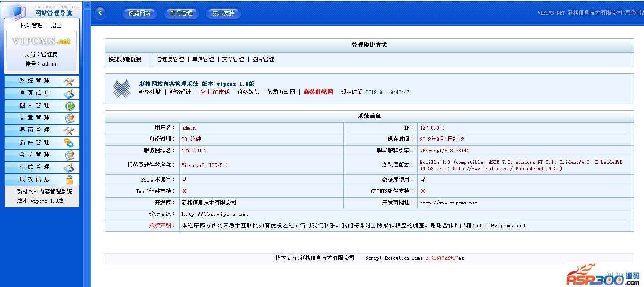Image resolution: width=644 pixels, height=287 pixels.
Task: Click the 身份：管理员 text in the sidebar
Action: click(x=41, y=54)
